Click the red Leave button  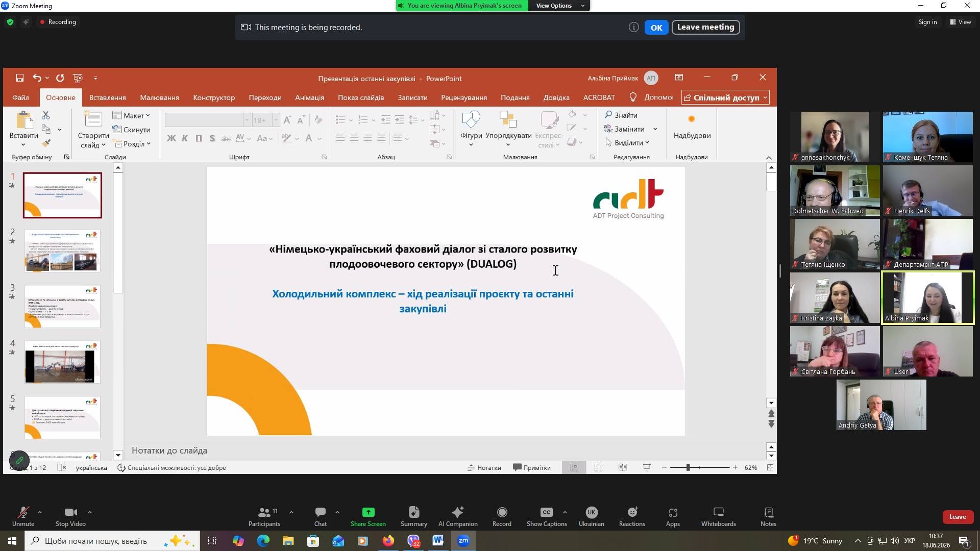[x=958, y=517]
